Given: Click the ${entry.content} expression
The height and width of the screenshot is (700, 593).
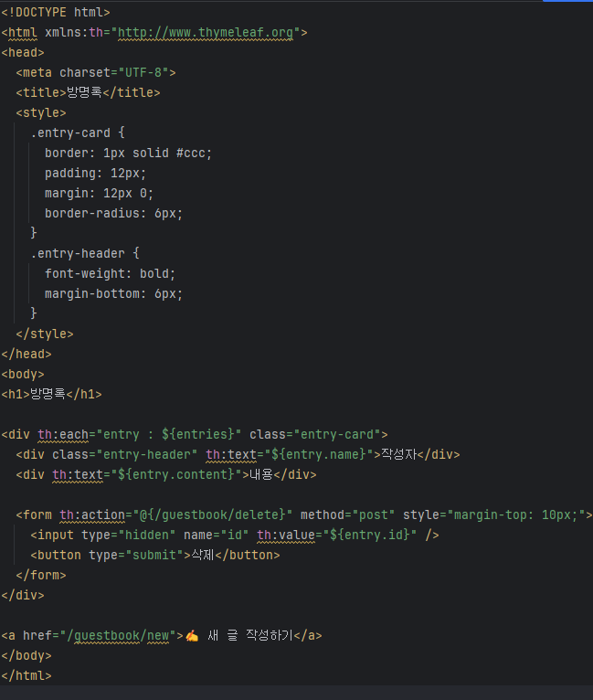Looking at the screenshot, I should [176, 474].
